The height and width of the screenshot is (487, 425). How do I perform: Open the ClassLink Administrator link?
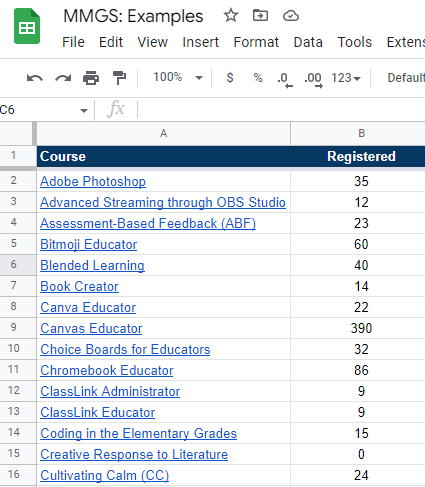click(110, 392)
